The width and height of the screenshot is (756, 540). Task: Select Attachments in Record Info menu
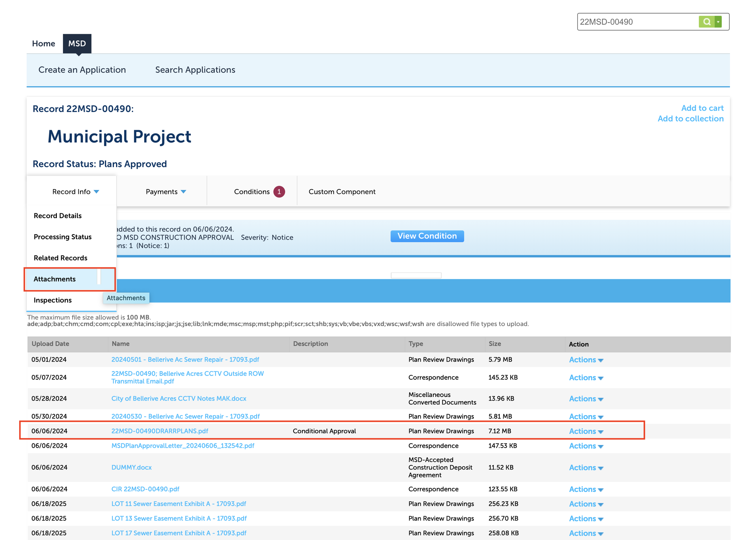[55, 279]
